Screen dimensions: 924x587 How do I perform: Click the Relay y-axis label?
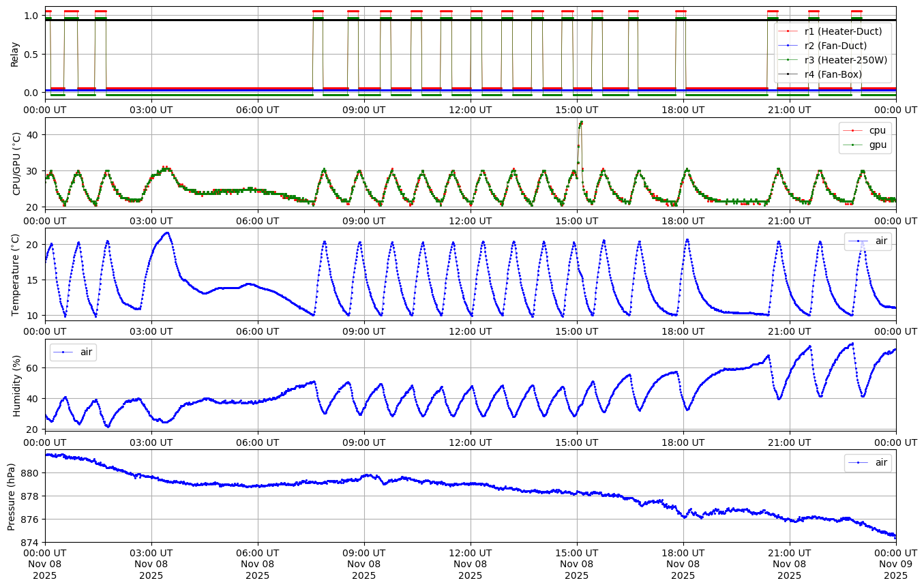click(x=15, y=53)
